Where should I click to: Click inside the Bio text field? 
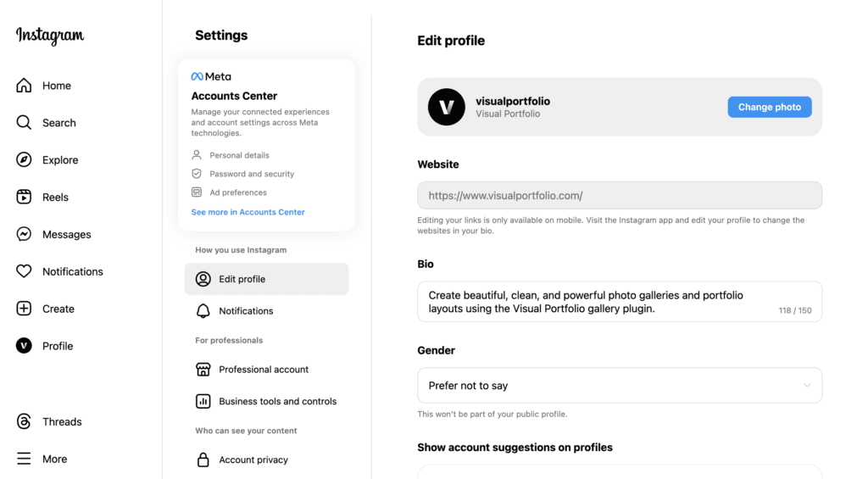[x=620, y=302]
